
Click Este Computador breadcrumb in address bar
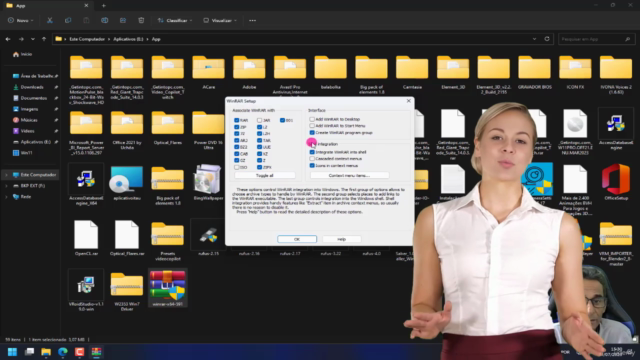(x=87, y=39)
